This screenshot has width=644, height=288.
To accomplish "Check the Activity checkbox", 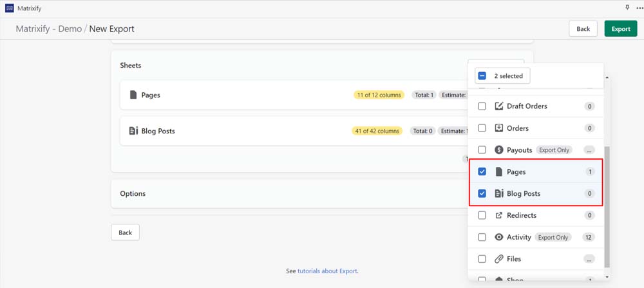I will tap(482, 237).
